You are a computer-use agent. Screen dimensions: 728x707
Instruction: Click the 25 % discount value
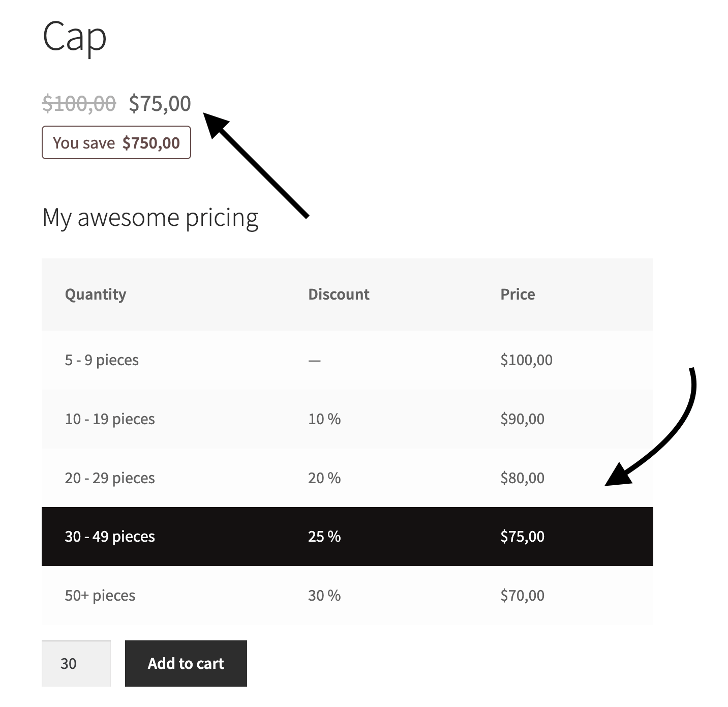tap(324, 536)
